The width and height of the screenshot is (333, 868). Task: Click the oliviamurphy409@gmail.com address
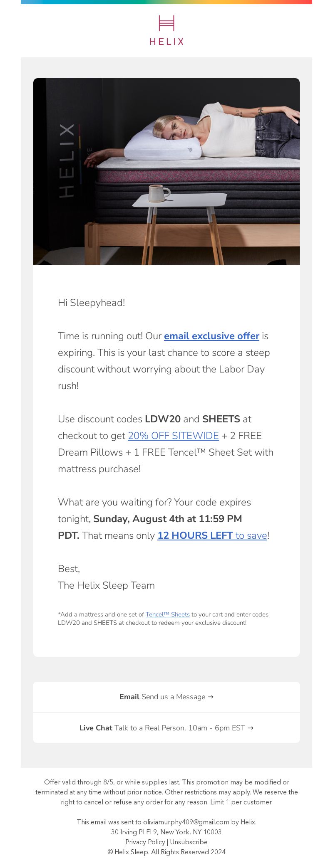tap(186, 822)
